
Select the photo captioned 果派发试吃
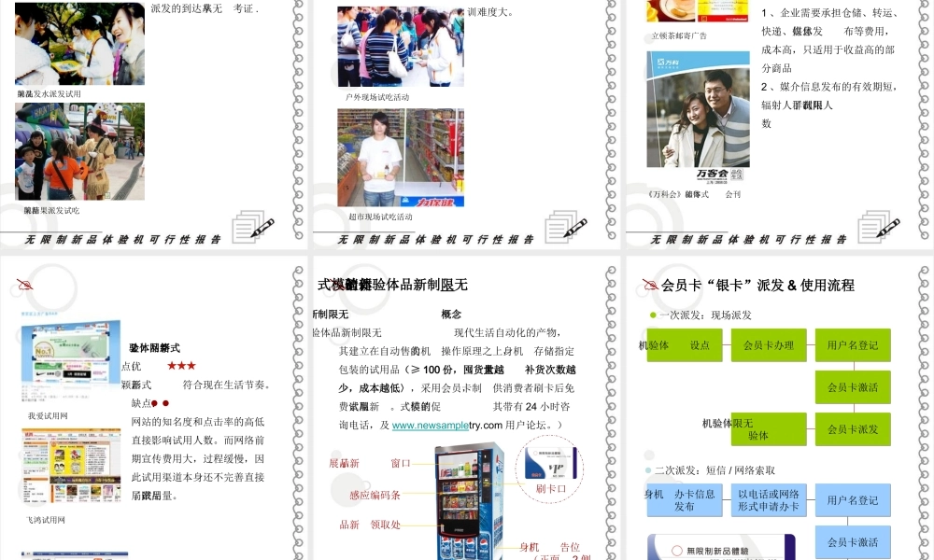[x=79, y=151]
